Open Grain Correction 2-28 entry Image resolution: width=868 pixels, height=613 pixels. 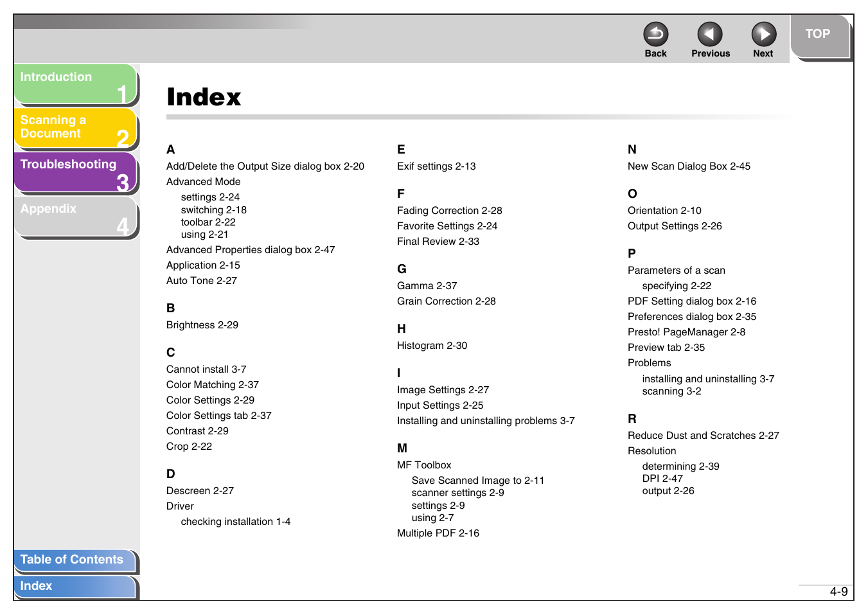[447, 301]
